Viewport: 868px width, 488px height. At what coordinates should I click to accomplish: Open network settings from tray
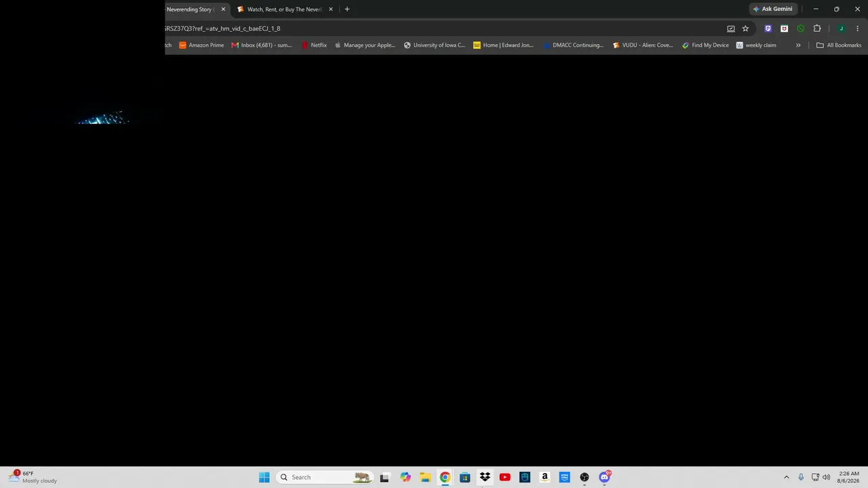click(815, 477)
